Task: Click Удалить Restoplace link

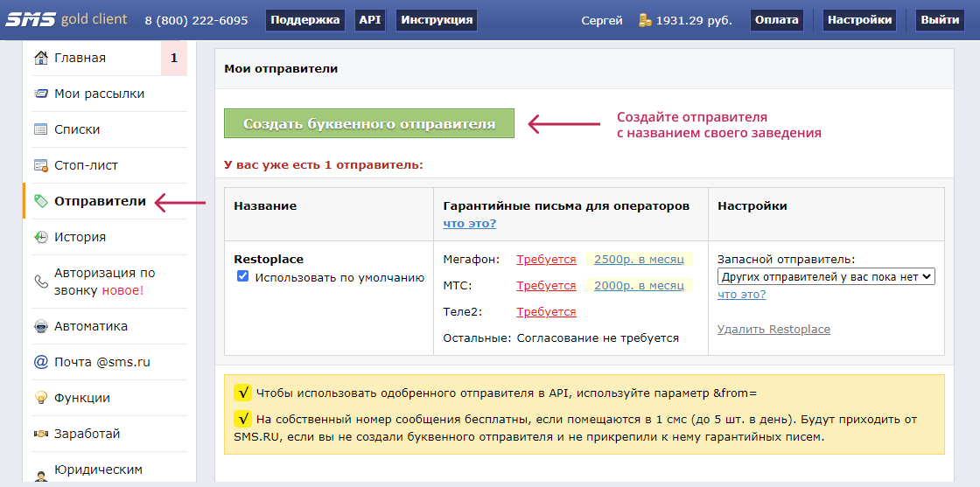Action: pos(773,329)
